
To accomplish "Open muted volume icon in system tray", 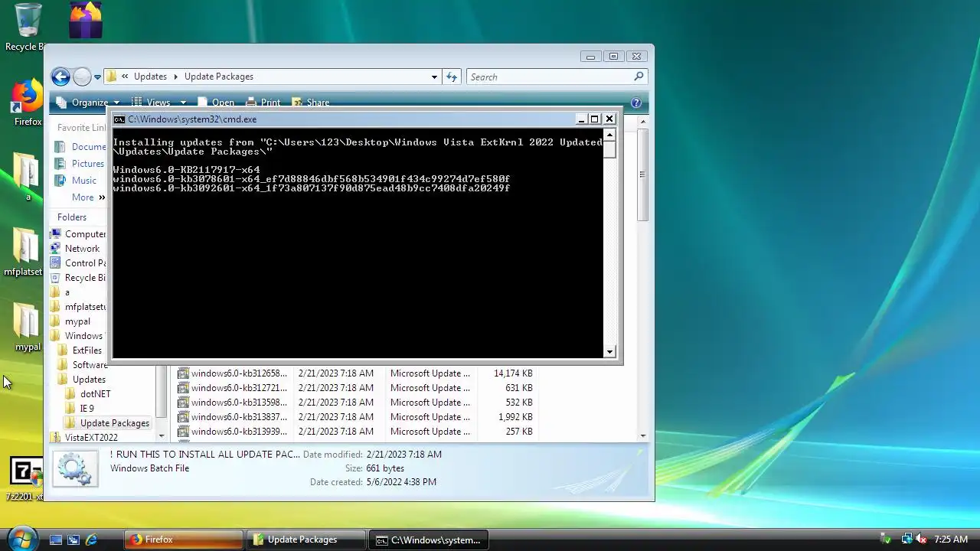I will (922, 540).
